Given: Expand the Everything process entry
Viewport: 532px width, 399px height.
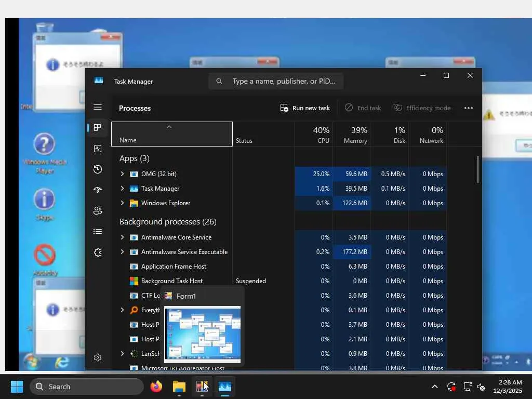Looking at the screenshot, I should [x=123, y=310].
